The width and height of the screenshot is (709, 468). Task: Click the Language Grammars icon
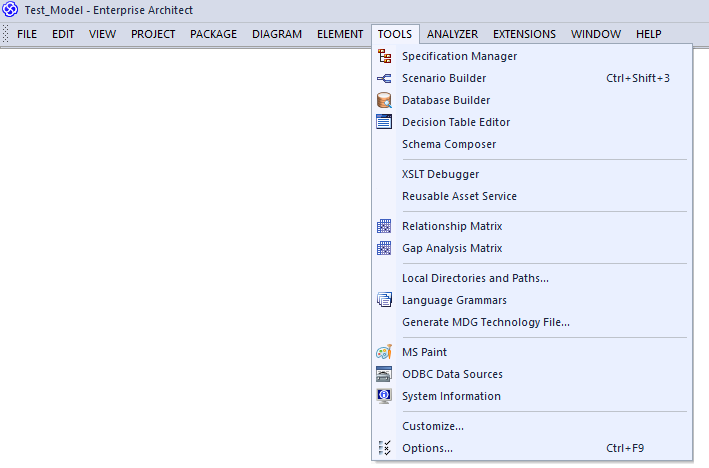pyautogui.click(x=384, y=300)
